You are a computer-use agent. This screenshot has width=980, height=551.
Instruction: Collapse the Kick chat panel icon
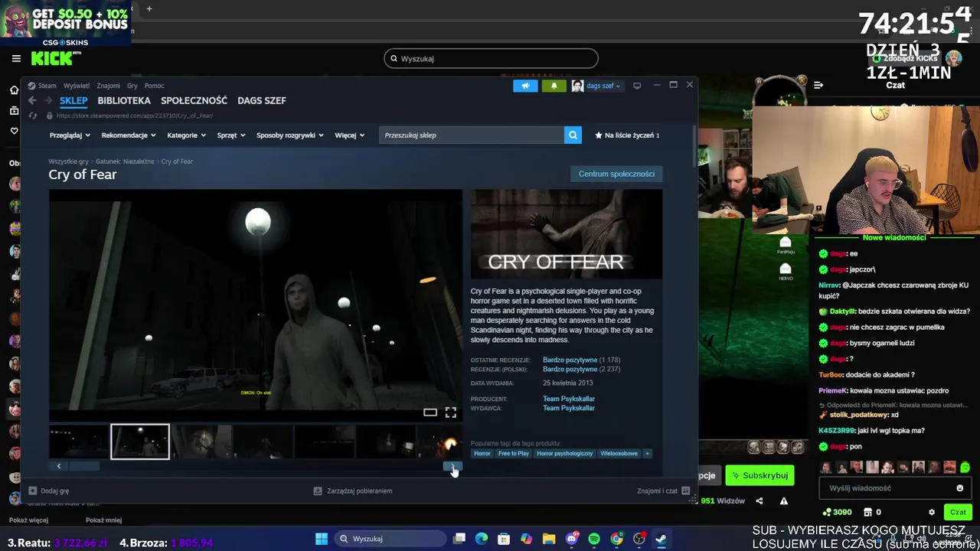(x=818, y=85)
